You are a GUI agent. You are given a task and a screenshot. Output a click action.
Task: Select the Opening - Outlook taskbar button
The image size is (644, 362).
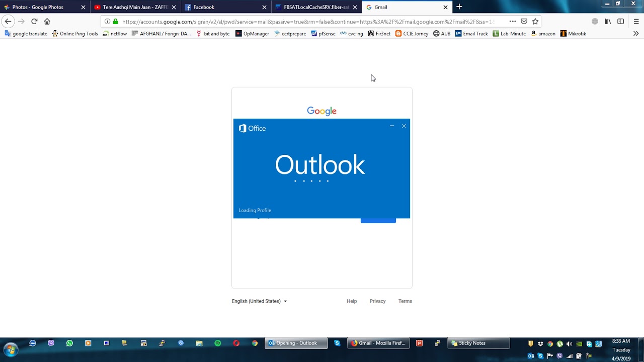click(296, 343)
